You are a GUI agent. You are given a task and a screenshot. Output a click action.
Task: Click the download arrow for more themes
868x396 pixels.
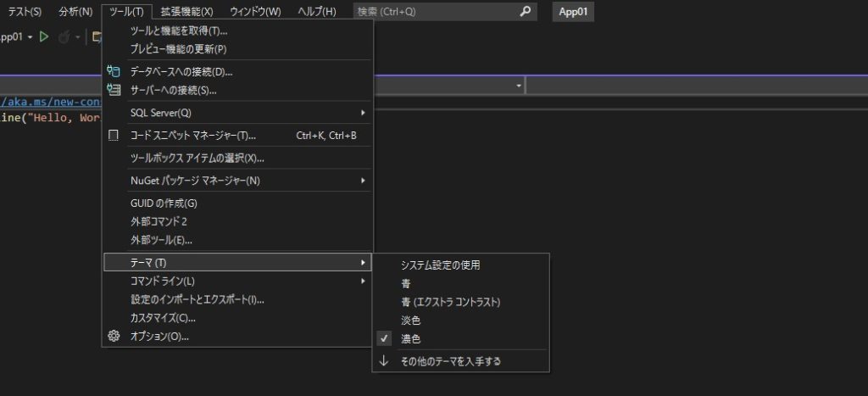(x=384, y=360)
